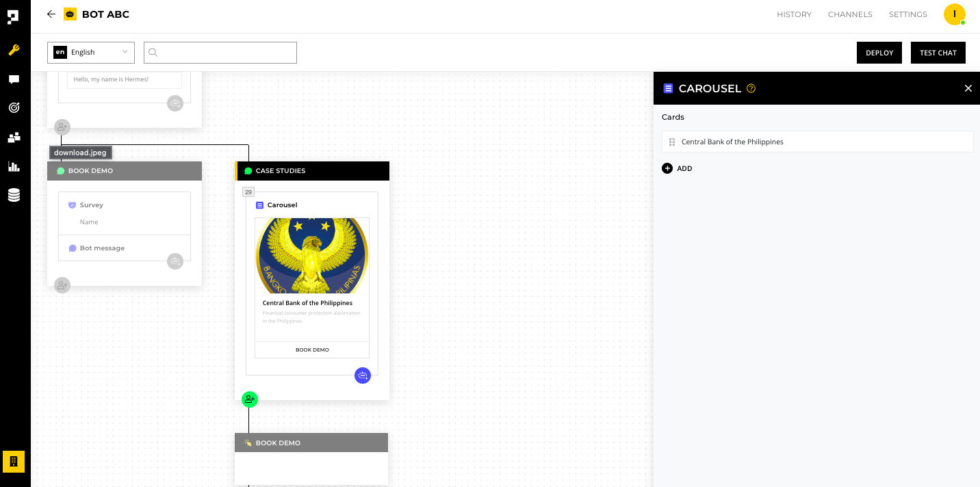The width and height of the screenshot is (980, 487).
Task: Open the English language dropdown
Action: coord(91,53)
